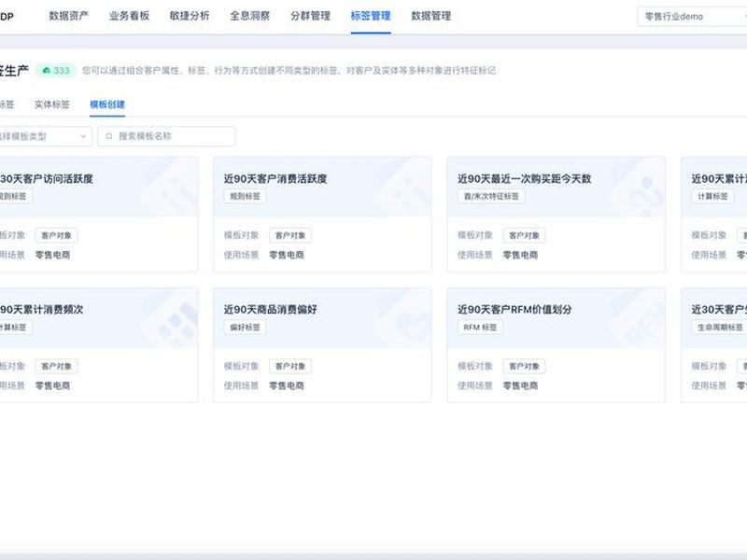Open the 近90天商品消费偏好 template card
This screenshot has height=560, width=747.
pyautogui.click(x=322, y=345)
